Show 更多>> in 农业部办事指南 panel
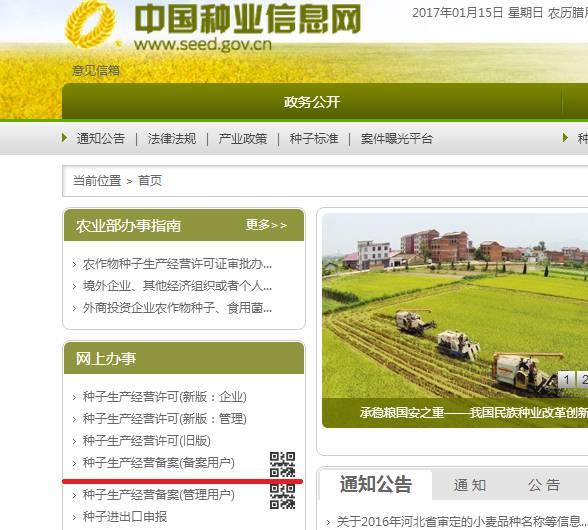Screen dimensions: 588x530 pos(266,225)
